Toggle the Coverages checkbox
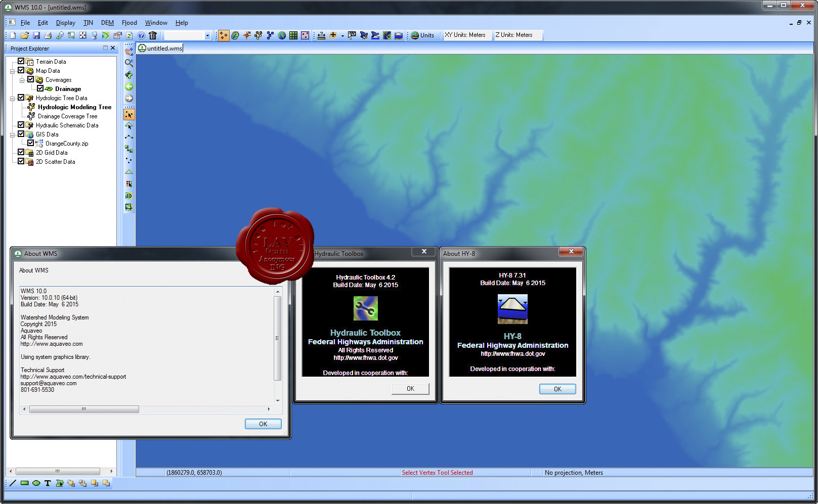The image size is (818, 504). 30,79
